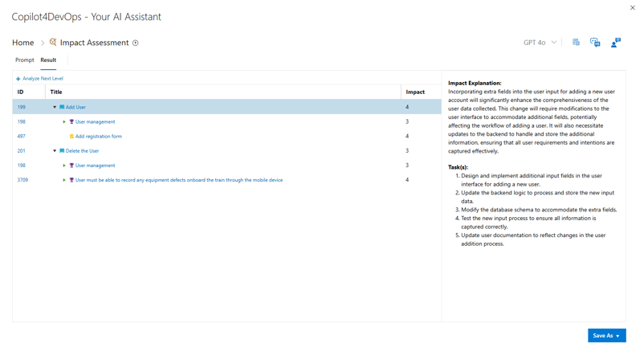Click Analyze Next Level
The height and width of the screenshot is (348, 644).
pyautogui.click(x=43, y=79)
